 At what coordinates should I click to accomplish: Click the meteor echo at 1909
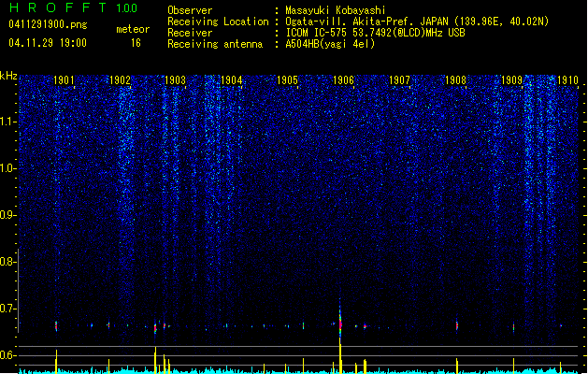[513, 327]
